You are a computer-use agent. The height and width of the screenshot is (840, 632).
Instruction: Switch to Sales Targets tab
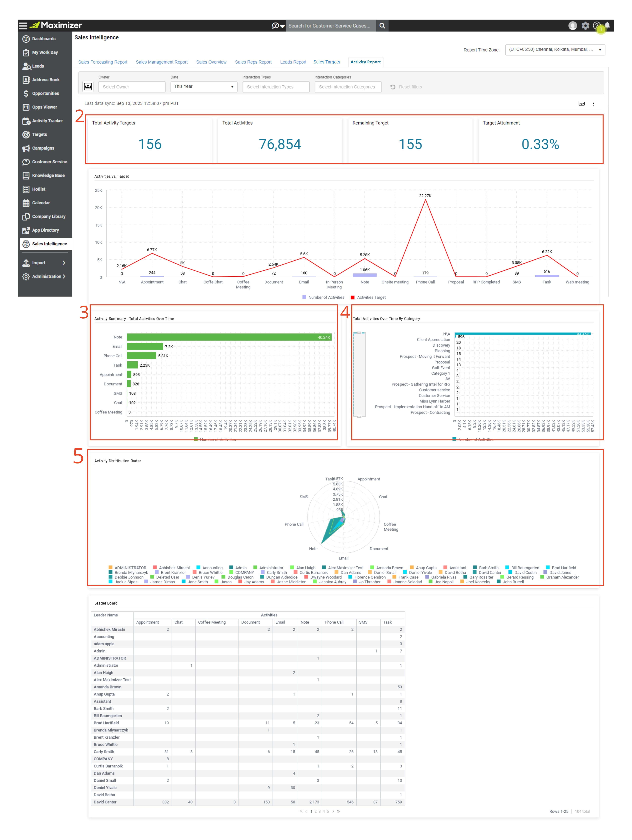(326, 62)
